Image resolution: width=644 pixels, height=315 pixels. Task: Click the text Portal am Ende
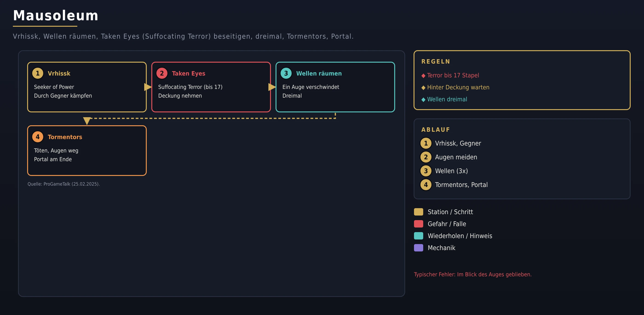click(x=53, y=159)
